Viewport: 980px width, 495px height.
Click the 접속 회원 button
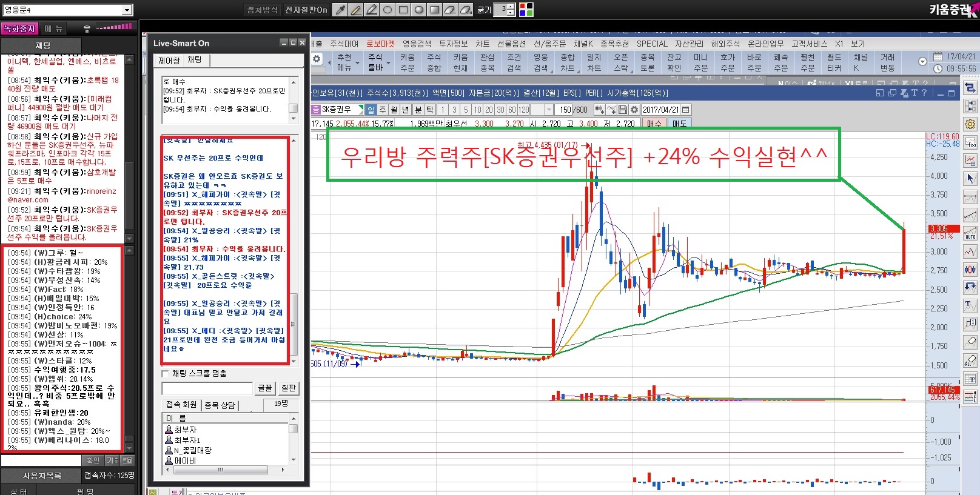tap(181, 404)
